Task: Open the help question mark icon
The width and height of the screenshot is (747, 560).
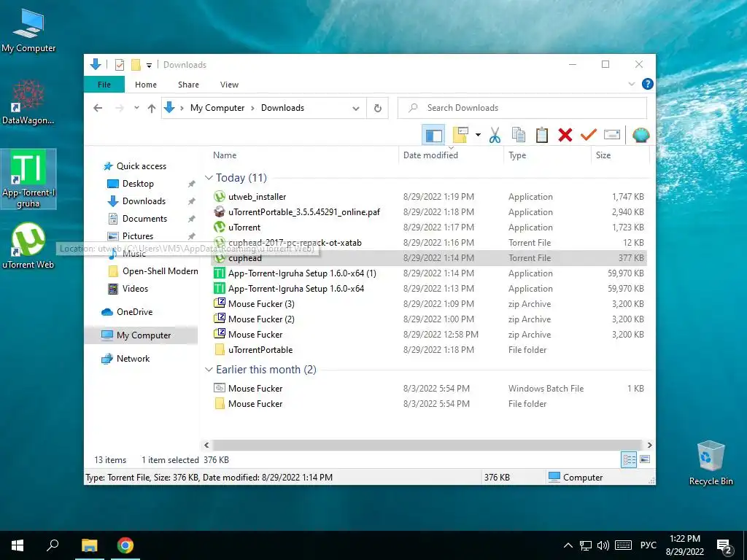Action: pos(648,85)
